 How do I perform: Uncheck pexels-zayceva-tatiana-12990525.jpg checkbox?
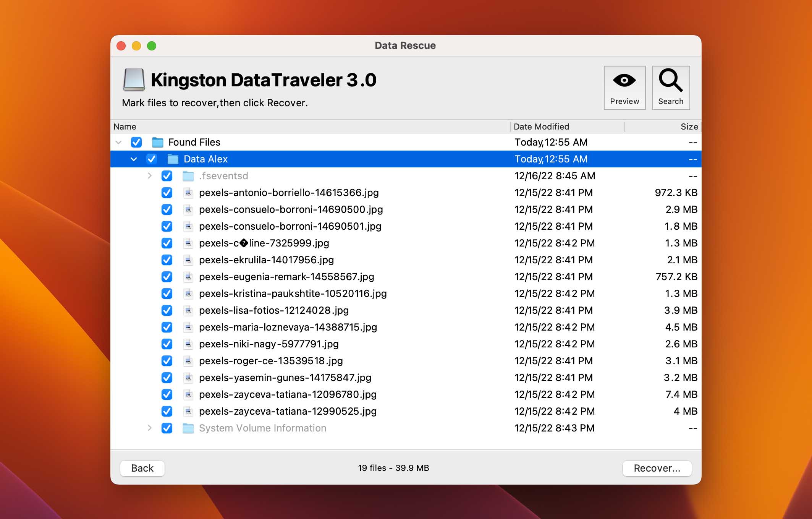click(167, 412)
